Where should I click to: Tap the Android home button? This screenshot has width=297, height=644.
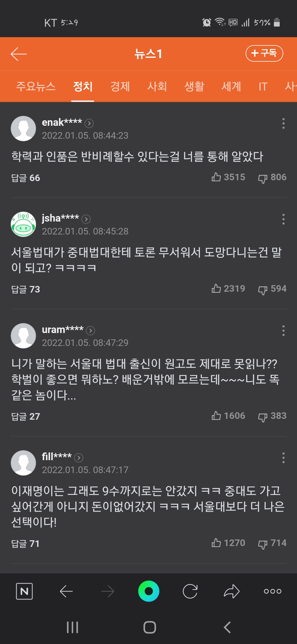click(x=150, y=627)
